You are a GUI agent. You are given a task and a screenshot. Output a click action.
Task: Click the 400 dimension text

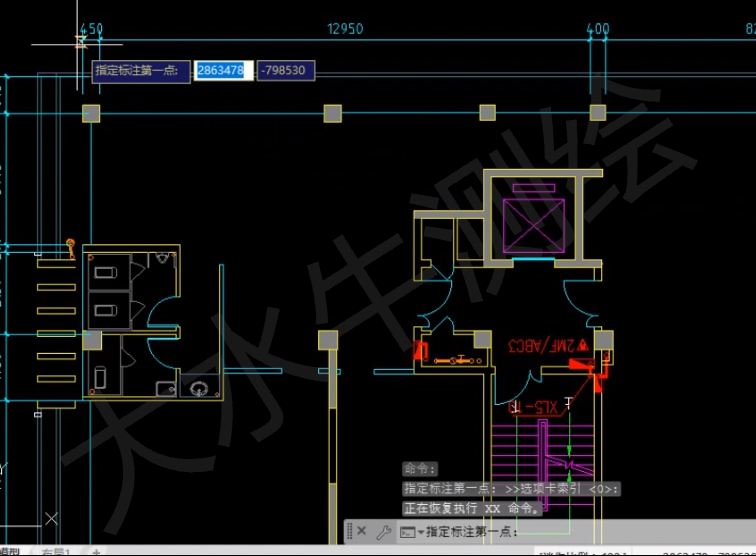(x=598, y=29)
